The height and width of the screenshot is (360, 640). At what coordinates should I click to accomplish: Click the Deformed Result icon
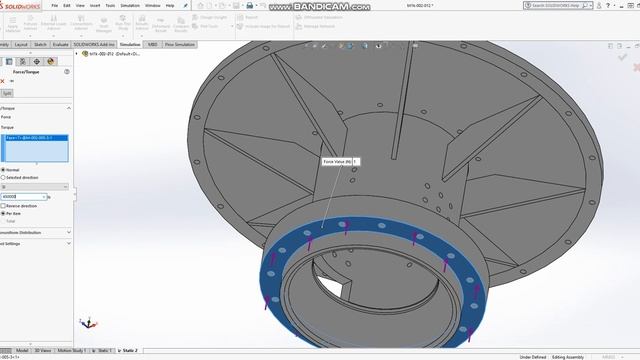point(161,24)
